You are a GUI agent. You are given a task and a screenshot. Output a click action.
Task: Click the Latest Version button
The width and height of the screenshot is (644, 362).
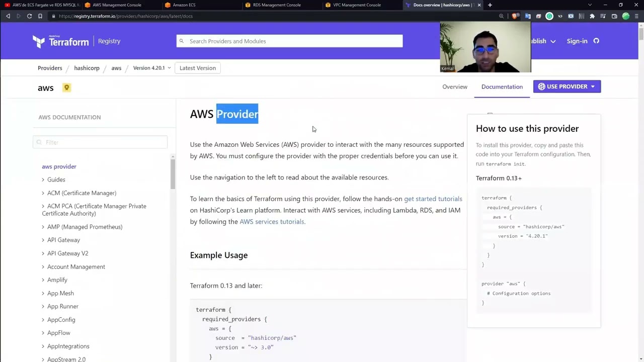pos(198,68)
